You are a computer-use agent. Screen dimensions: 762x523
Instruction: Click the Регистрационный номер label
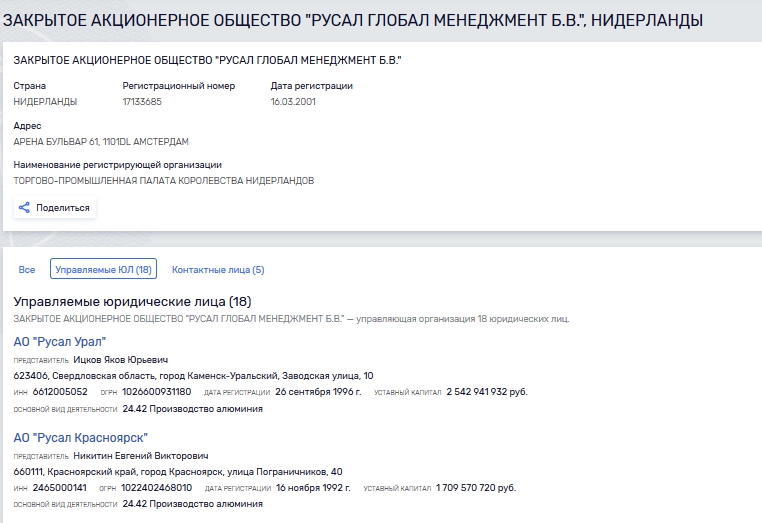(179, 86)
